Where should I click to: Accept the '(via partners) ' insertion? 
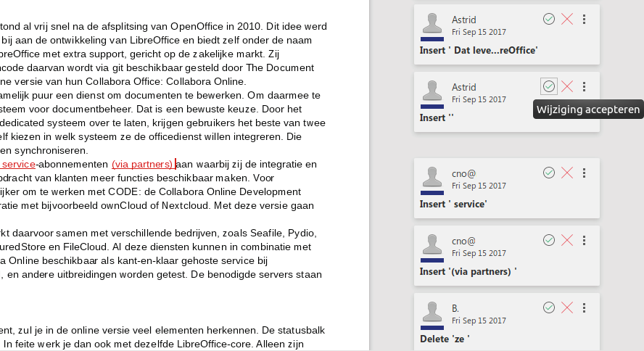pos(549,239)
